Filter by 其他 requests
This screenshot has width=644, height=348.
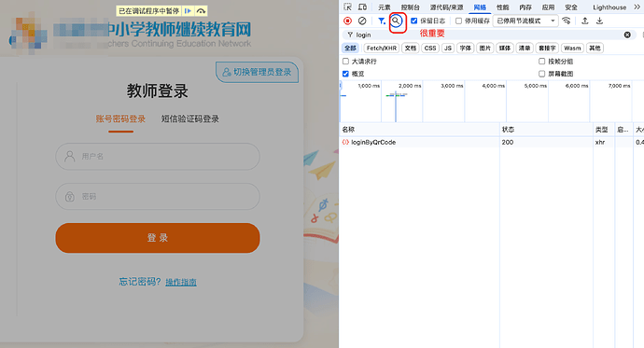coord(595,48)
